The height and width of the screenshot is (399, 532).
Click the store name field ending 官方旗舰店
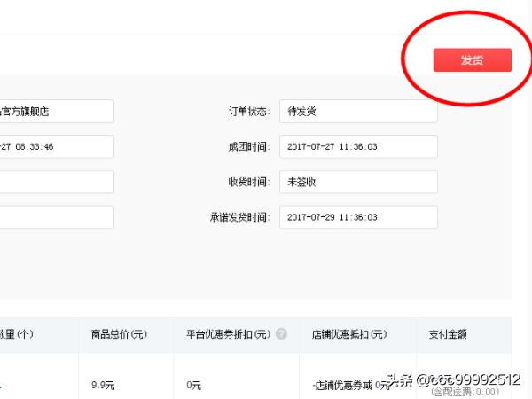coord(57,112)
